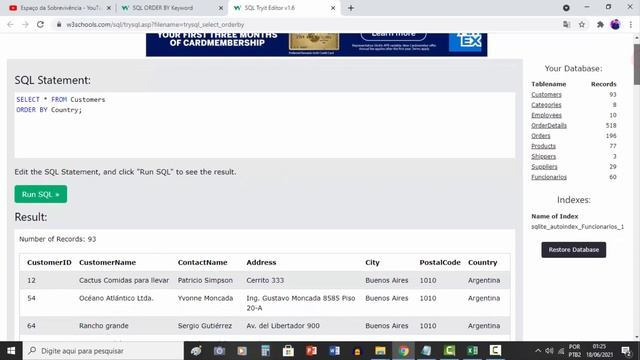Click the City column header

(x=372, y=262)
